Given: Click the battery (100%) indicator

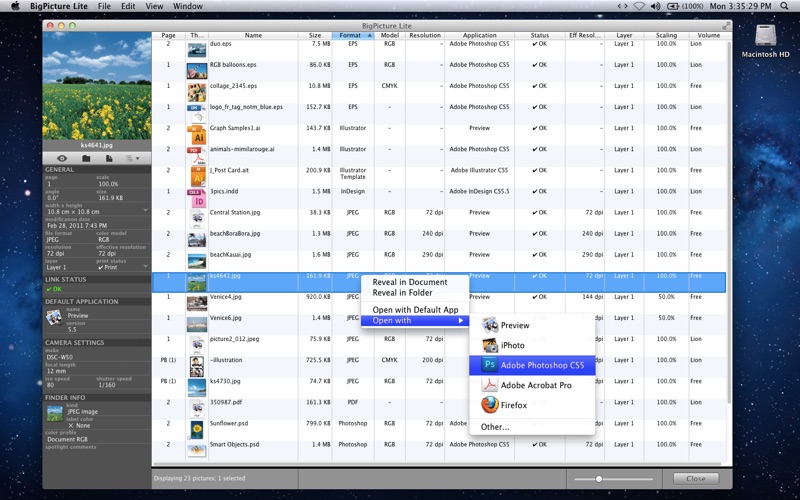Looking at the screenshot, I should [x=685, y=6].
